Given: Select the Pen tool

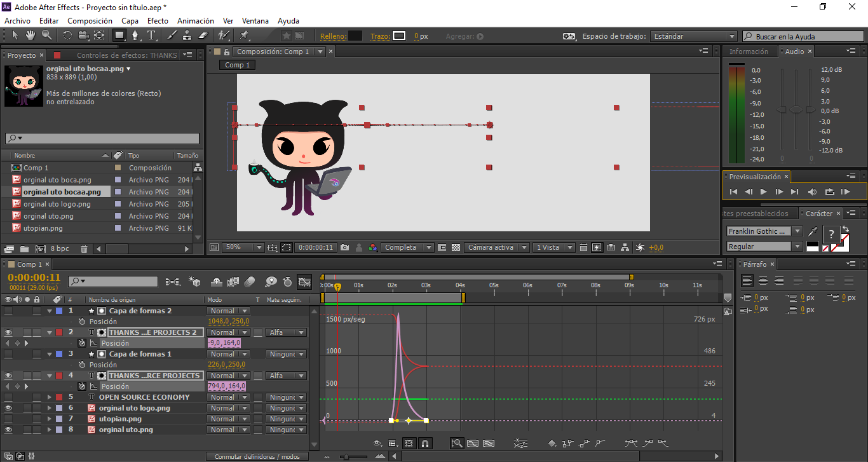Looking at the screenshot, I should click(135, 36).
